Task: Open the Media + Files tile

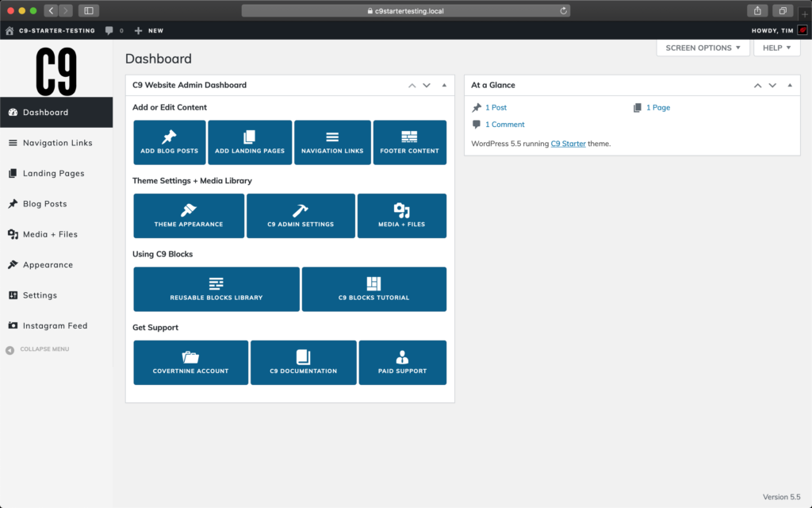Action: 402,216
